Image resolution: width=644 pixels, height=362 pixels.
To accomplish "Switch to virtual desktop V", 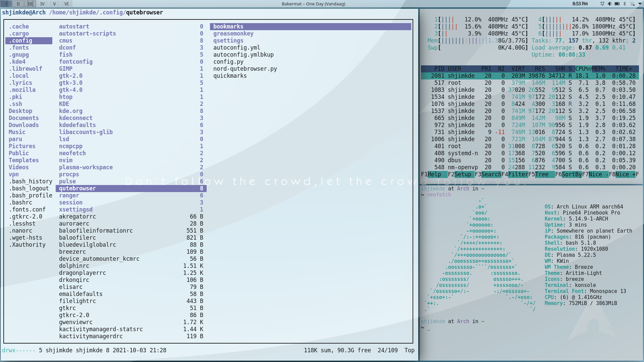I will tap(54, 4).
